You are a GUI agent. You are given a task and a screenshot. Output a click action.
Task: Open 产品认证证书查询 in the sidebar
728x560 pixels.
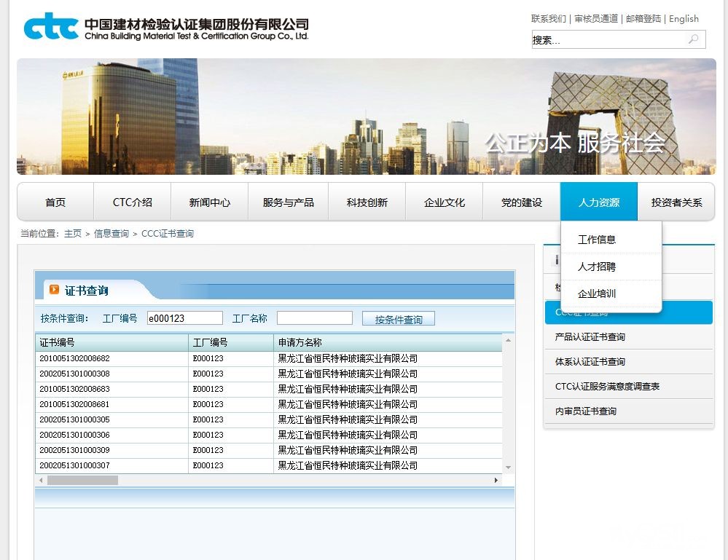(x=590, y=337)
